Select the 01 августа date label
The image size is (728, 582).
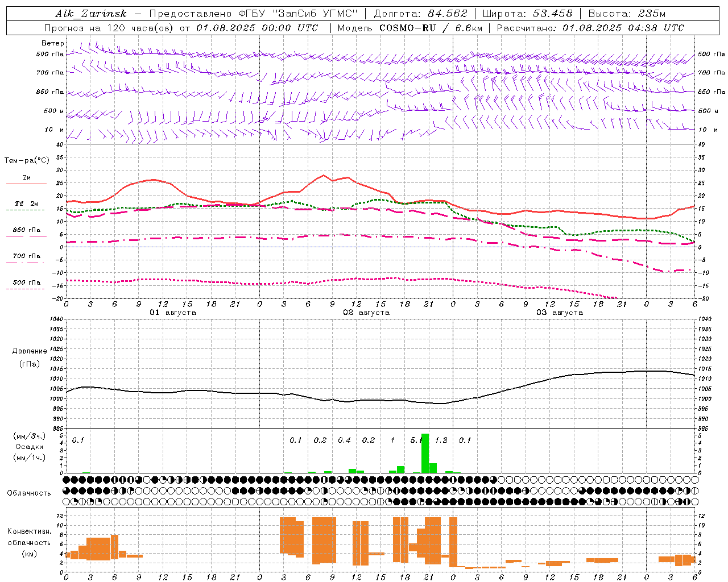172,313
